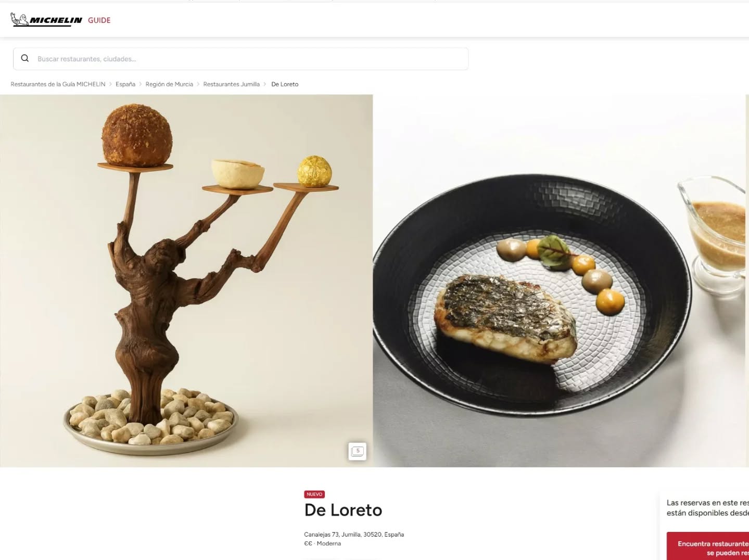749x560 pixels.
Task: Select the Región de Murcia breadcrumb
Action: (x=169, y=84)
